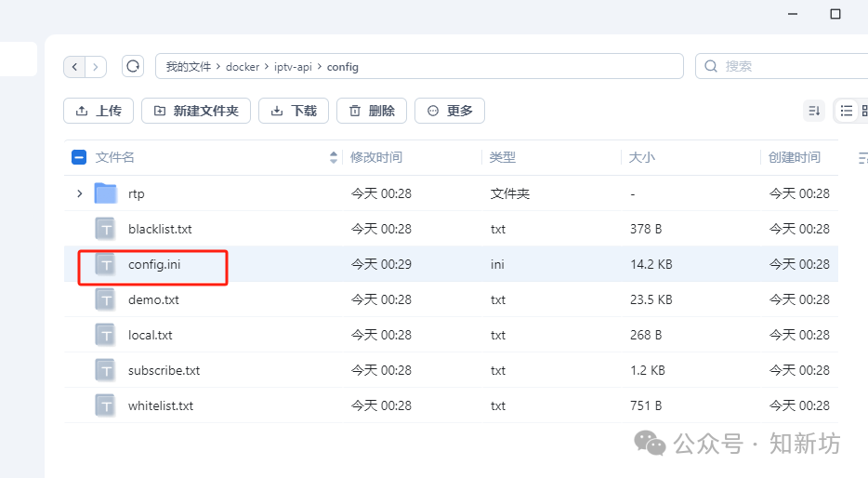Image resolution: width=868 pixels, height=478 pixels.
Task: Sort by file name using header arrows
Action: point(334,157)
